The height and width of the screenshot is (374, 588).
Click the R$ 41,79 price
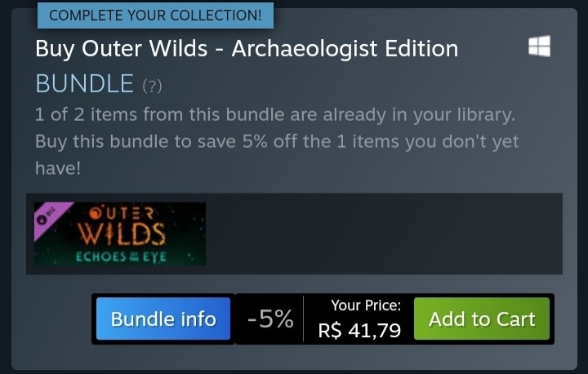[x=359, y=331]
